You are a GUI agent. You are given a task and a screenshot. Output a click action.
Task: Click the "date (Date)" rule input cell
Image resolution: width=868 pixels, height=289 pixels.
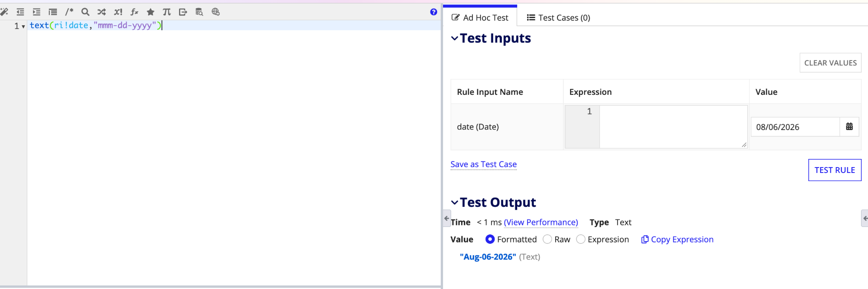coord(507,127)
